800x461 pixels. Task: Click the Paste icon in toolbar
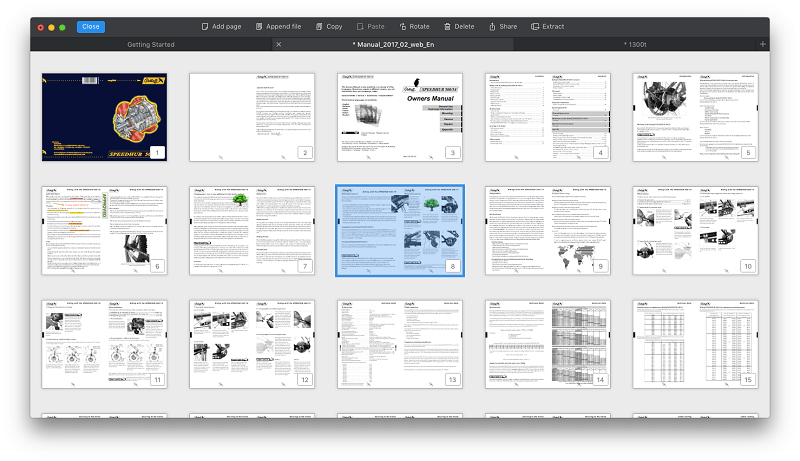pyautogui.click(x=360, y=27)
